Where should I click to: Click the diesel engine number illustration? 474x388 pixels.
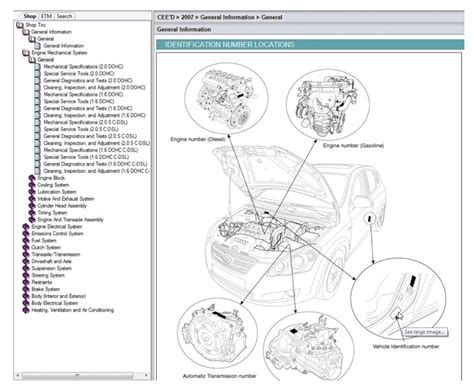(x=226, y=99)
